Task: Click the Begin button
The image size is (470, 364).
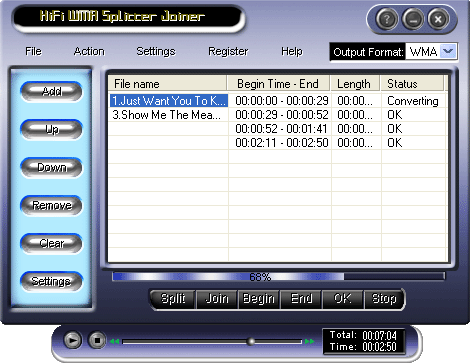Action: pos(259,299)
